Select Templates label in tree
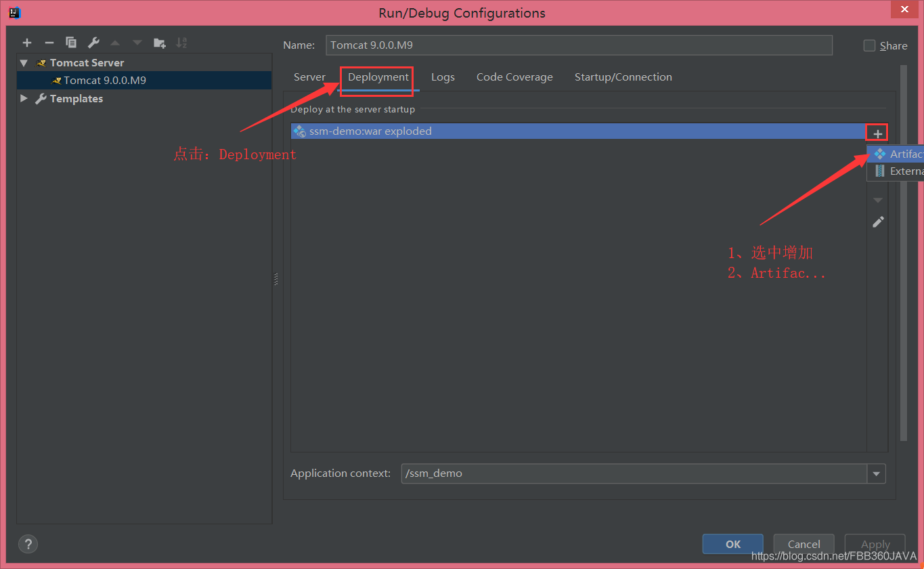 pos(76,98)
